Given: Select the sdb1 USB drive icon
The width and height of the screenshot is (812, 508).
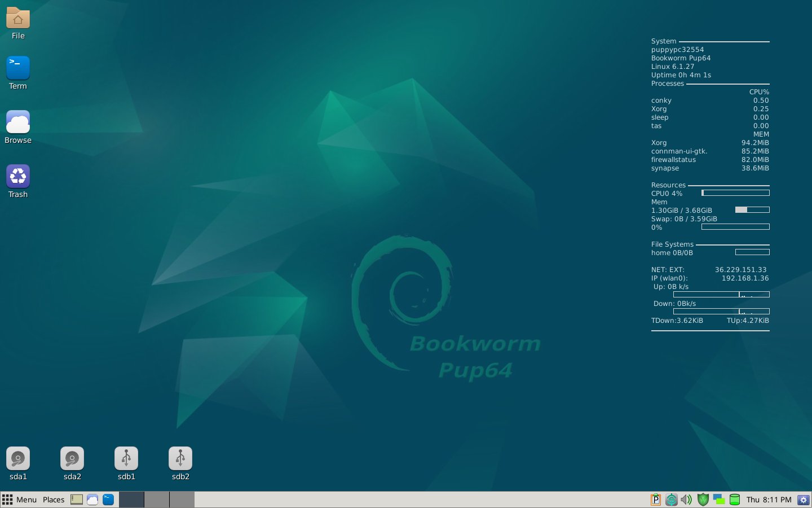Looking at the screenshot, I should coord(126,458).
